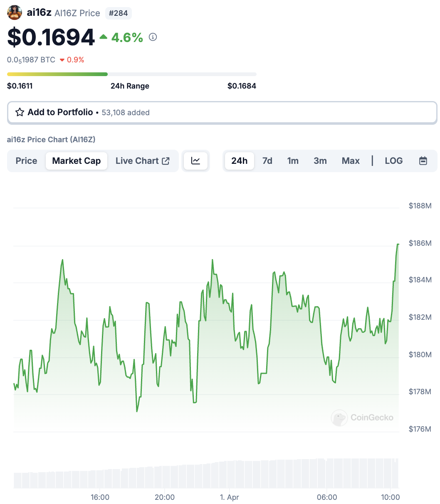Open the line chart type icon button
Viewport: 440px width, 504px height.
click(x=195, y=161)
